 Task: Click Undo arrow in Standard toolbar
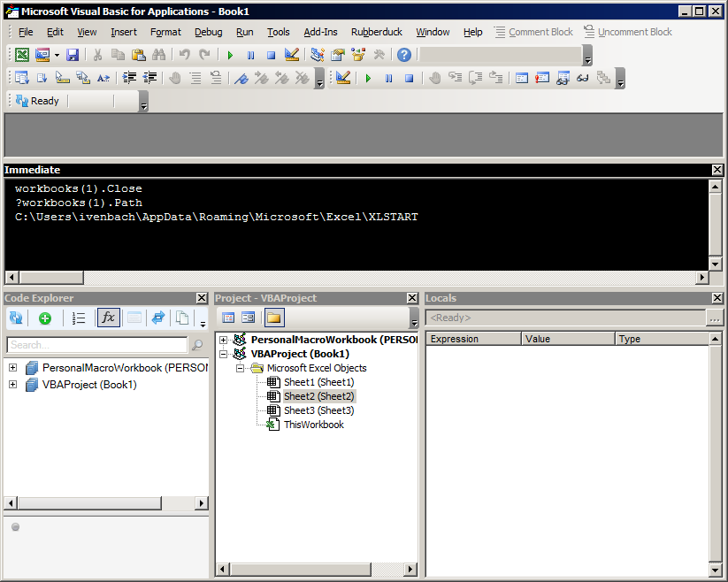[185, 55]
